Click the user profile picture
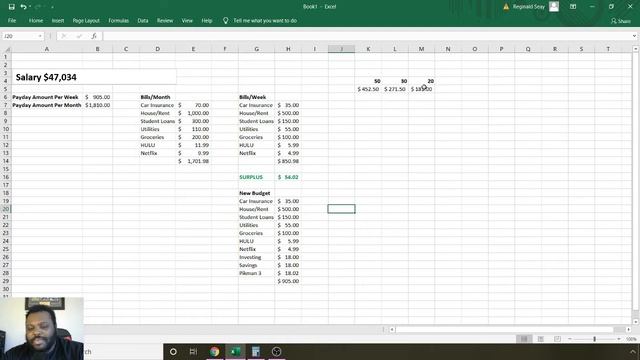This screenshot has width=640, height=360. point(554,6)
